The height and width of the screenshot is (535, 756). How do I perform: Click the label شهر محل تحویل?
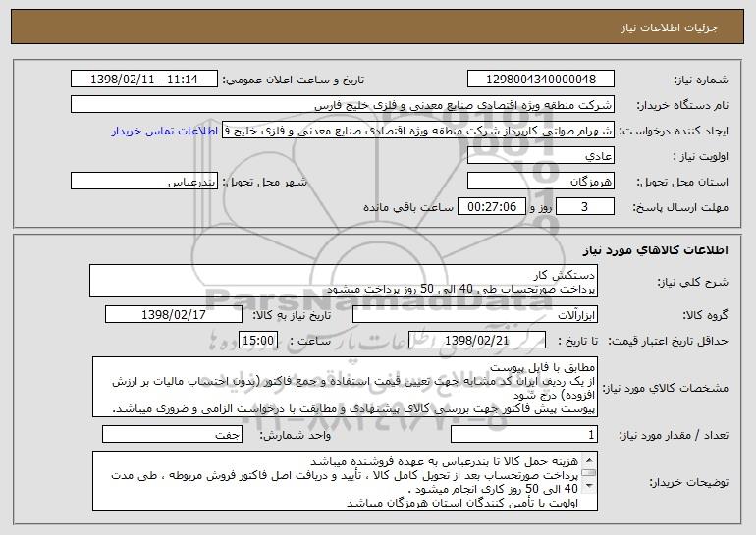[264, 183]
